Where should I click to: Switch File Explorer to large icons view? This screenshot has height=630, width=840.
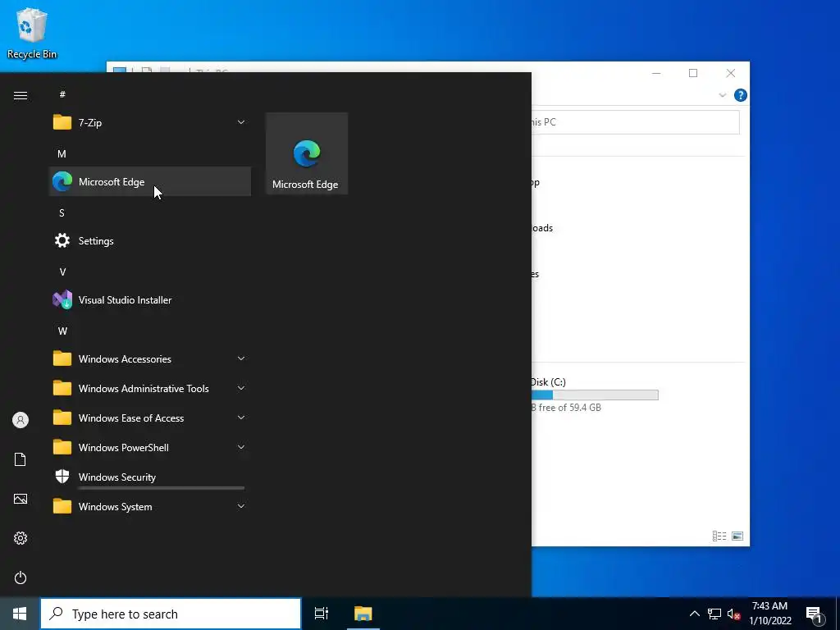tap(737, 536)
